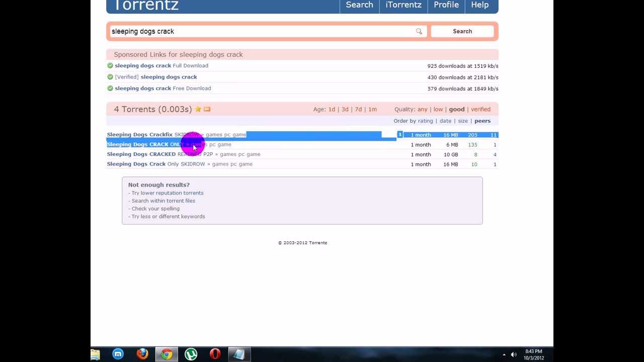Switch to Chrome in the taskbar
The width and height of the screenshot is (644, 362).
coord(167,354)
